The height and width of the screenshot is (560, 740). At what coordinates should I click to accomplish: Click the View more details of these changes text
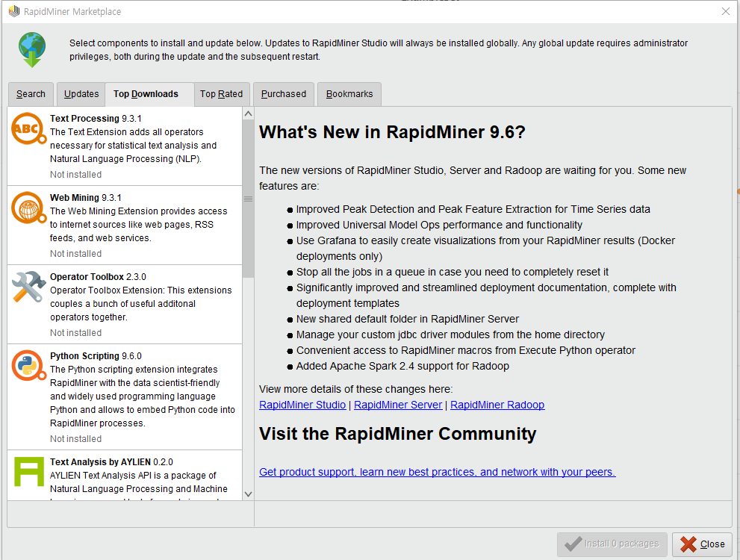[356, 389]
